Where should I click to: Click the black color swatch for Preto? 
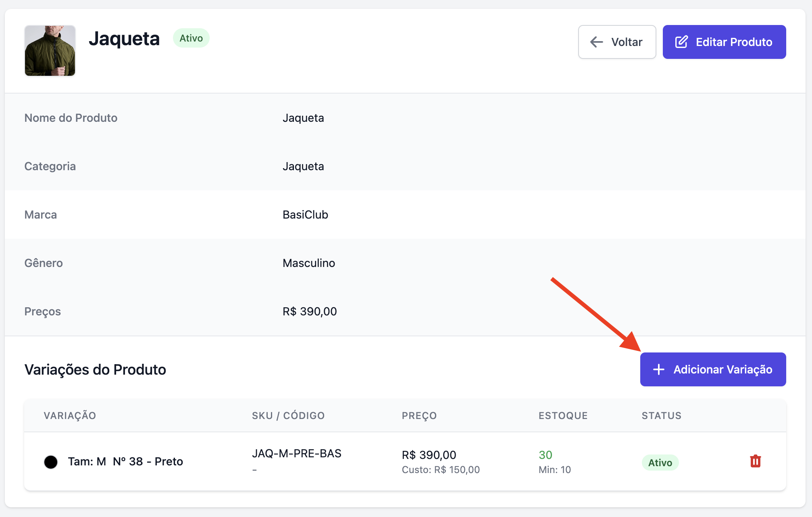coord(51,462)
